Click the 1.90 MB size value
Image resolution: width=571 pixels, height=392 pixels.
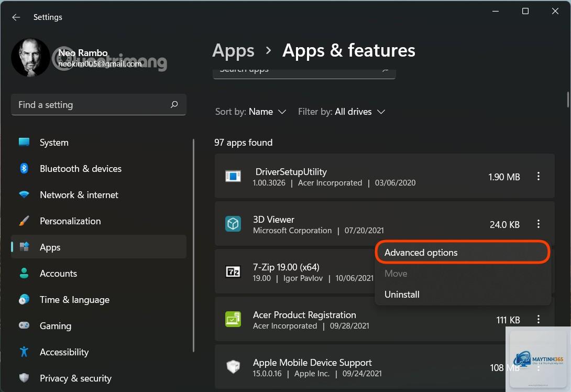504,177
